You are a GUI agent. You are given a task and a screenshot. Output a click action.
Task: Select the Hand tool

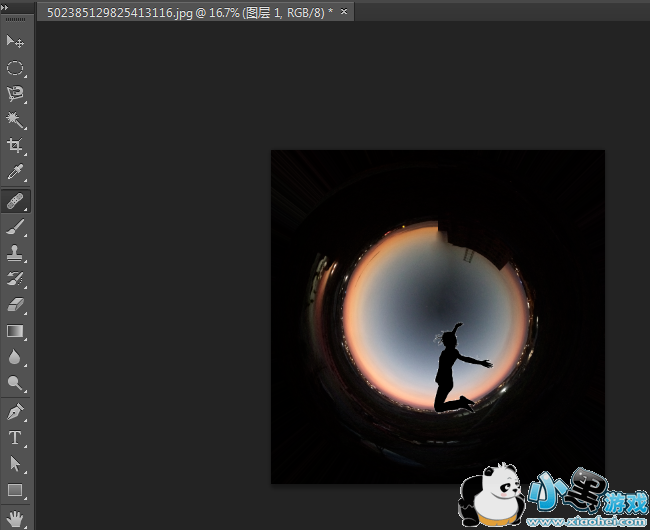(x=15, y=518)
